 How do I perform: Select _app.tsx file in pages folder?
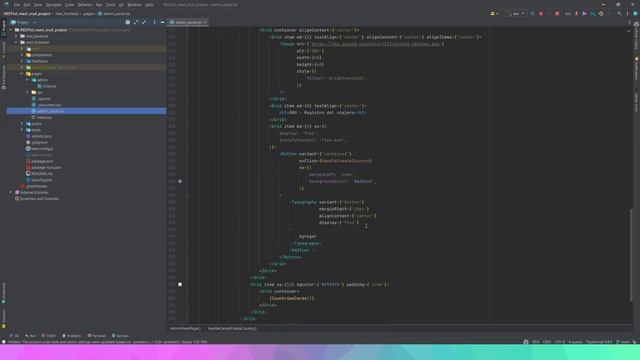pyautogui.click(x=44, y=98)
